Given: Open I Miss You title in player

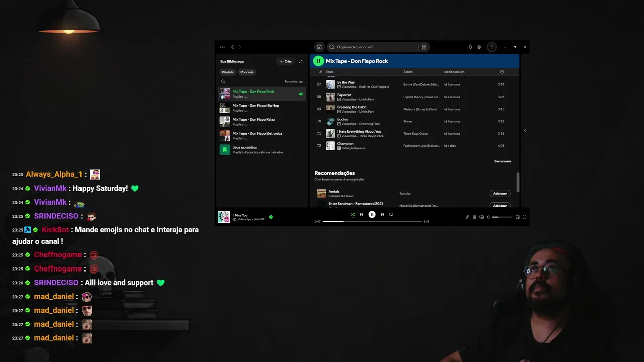Looking at the screenshot, I should [240, 215].
